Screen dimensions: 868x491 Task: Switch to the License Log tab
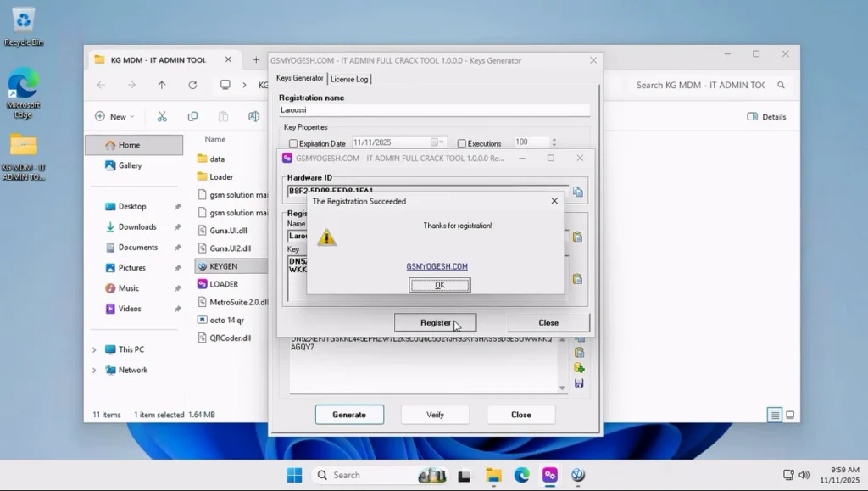[349, 79]
